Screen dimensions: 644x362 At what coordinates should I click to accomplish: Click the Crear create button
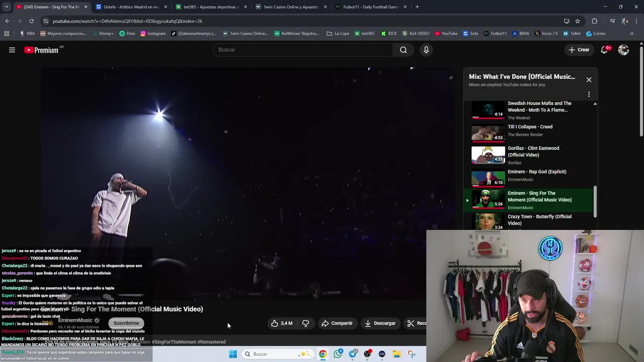click(x=579, y=50)
